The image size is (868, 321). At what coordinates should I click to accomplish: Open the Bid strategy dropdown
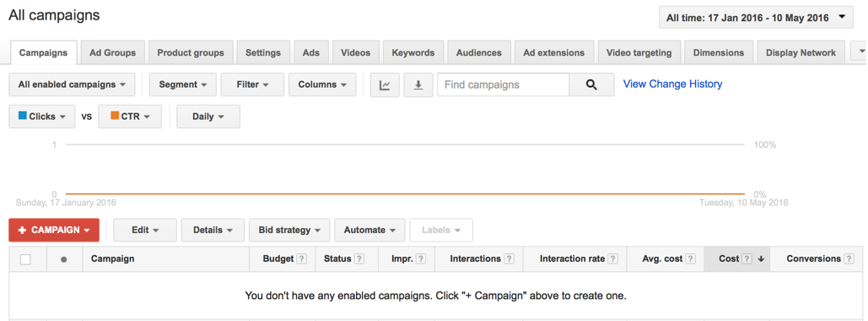click(x=289, y=230)
